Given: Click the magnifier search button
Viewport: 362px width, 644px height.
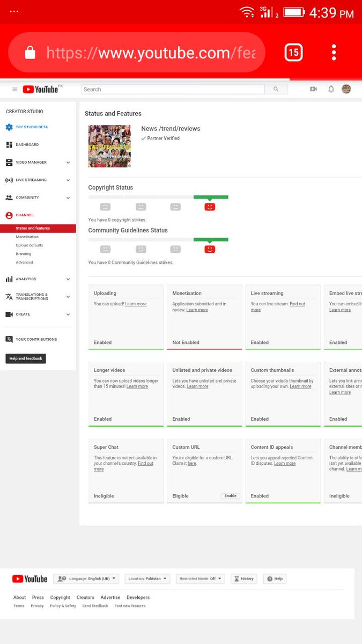Looking at the screenshot, I should (x=276, y=90).
